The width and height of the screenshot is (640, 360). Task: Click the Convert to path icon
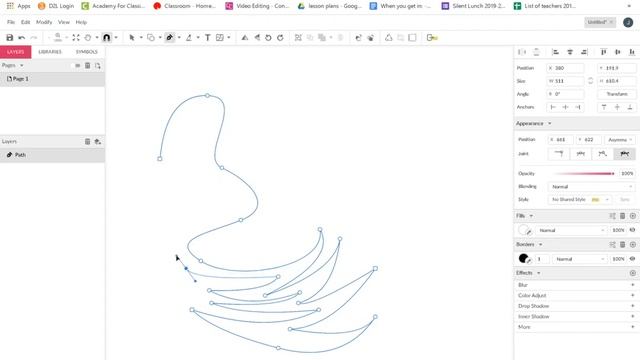(x=358, y=38)
